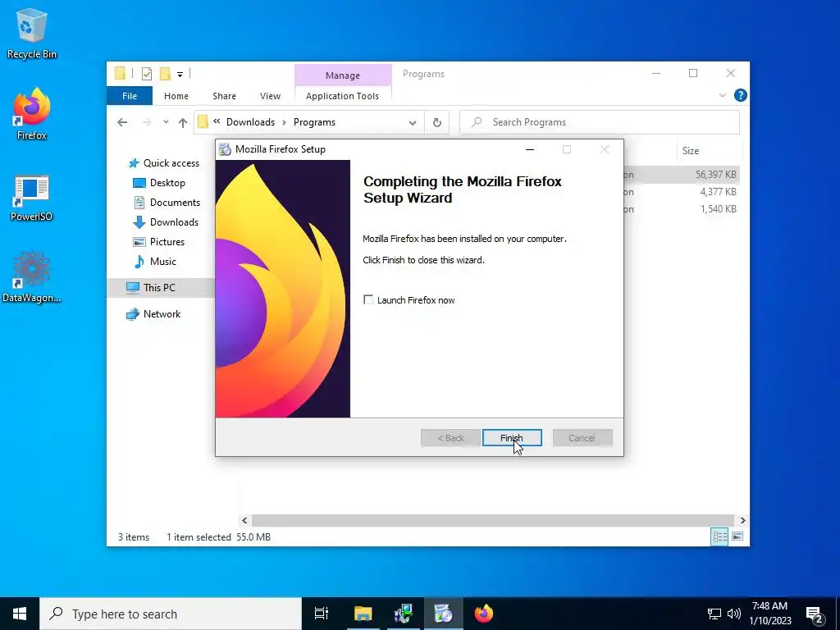Open the volume speaker tray icon
840x630 pixels.
pos(734,614)
